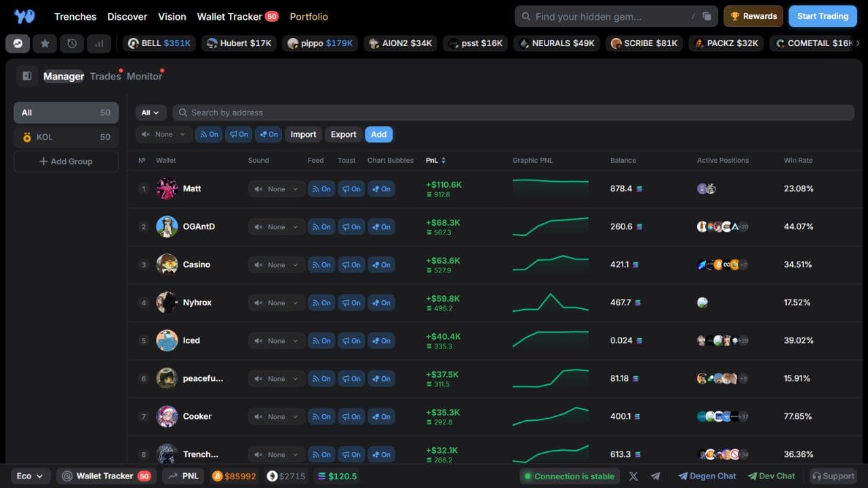Click Matt's wallet avatar
The height and width of the screenshot is (488, 868).
click(167, 188)
